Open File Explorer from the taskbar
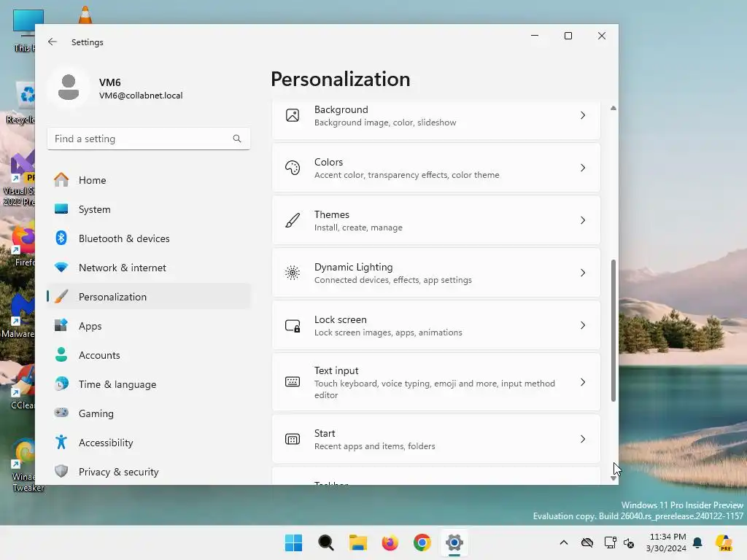The width and height of the screenshot is (747, 560). (x=357, y=542)
